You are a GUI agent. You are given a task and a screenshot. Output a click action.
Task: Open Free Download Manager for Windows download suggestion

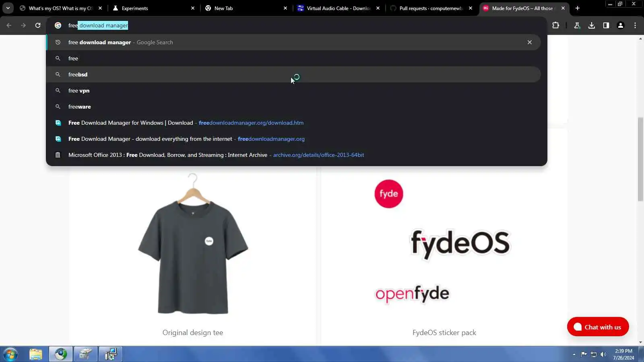pyautogui.click(x=293, y=123)
